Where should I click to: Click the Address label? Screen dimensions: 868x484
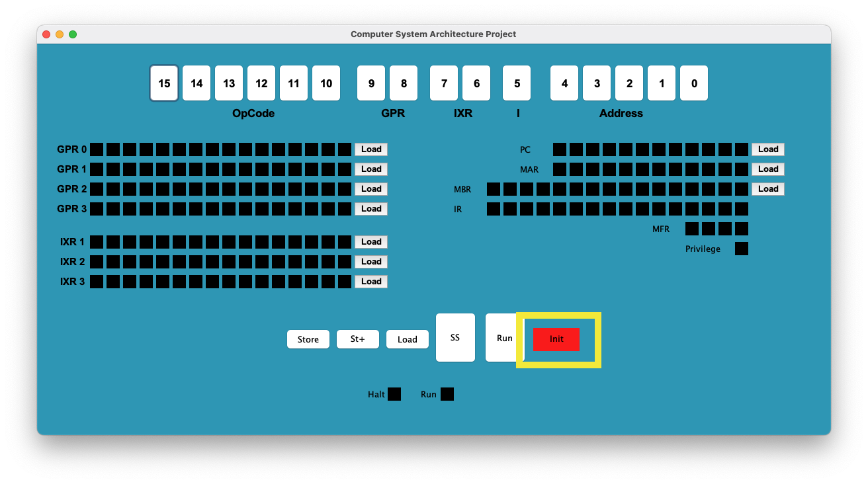(x=621, y=114)
